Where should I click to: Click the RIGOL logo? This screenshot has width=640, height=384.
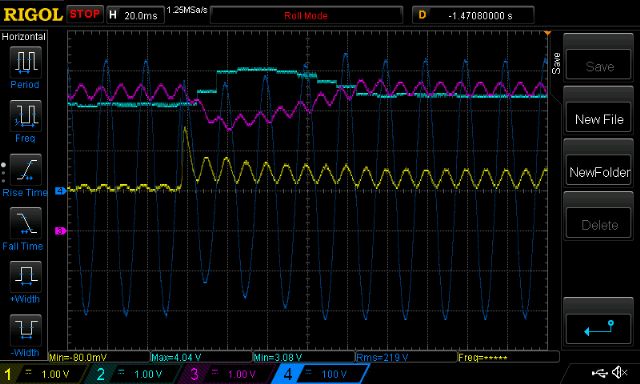(x=33, y=15)
